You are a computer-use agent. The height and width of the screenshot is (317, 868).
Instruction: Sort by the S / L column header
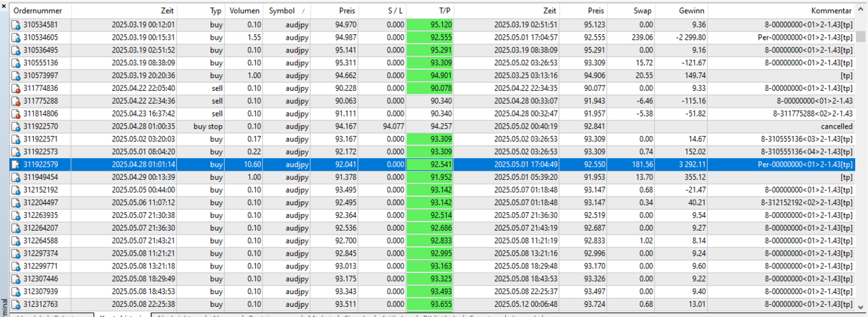[382, 11]
